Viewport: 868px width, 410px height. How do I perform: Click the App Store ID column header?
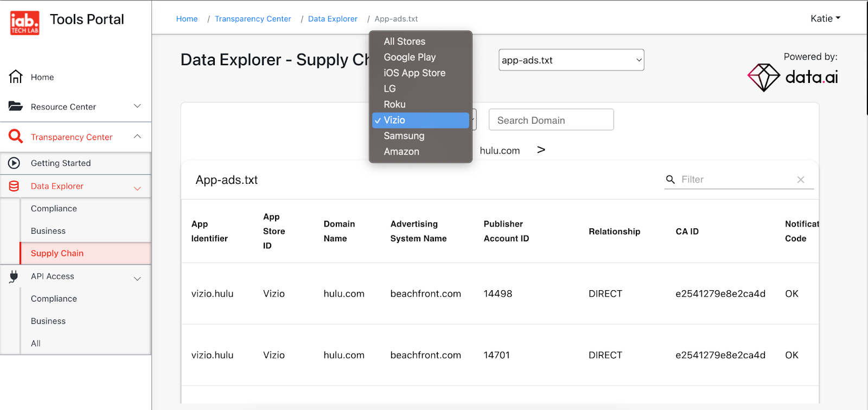[274, 231]
